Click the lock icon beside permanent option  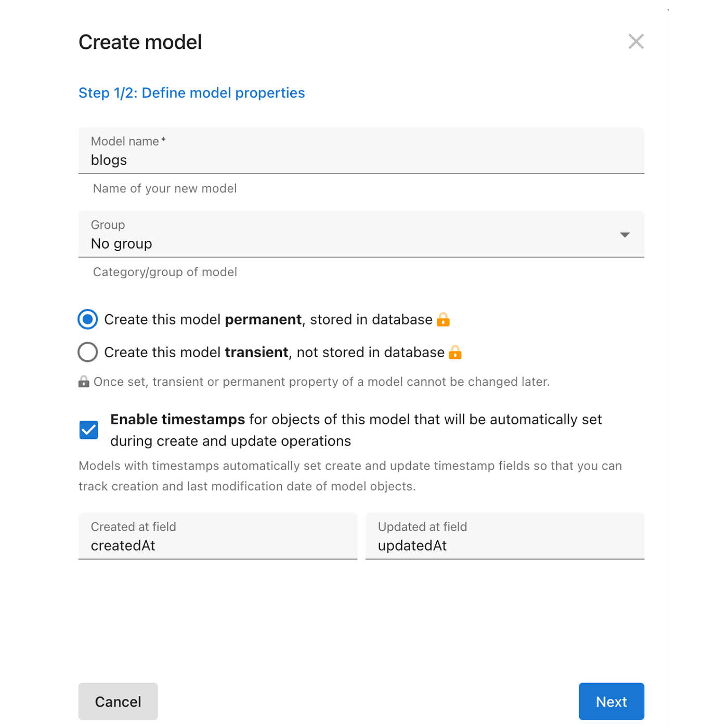[x=444, y=319]
